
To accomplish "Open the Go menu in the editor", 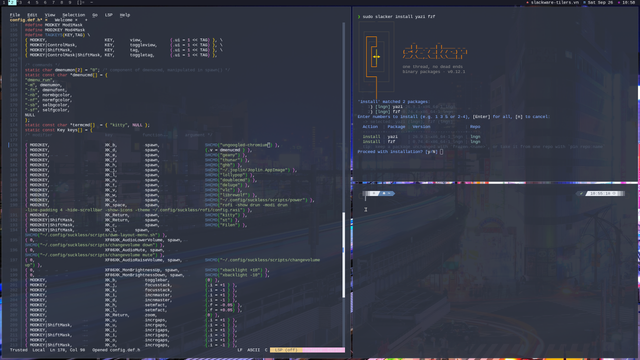I will point(95,15).
